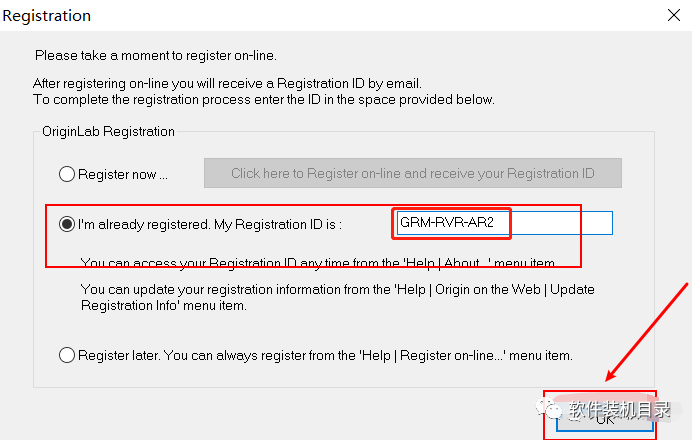
Task: Click the "Update Registration Info" help text
Action: tap(338, 297)
